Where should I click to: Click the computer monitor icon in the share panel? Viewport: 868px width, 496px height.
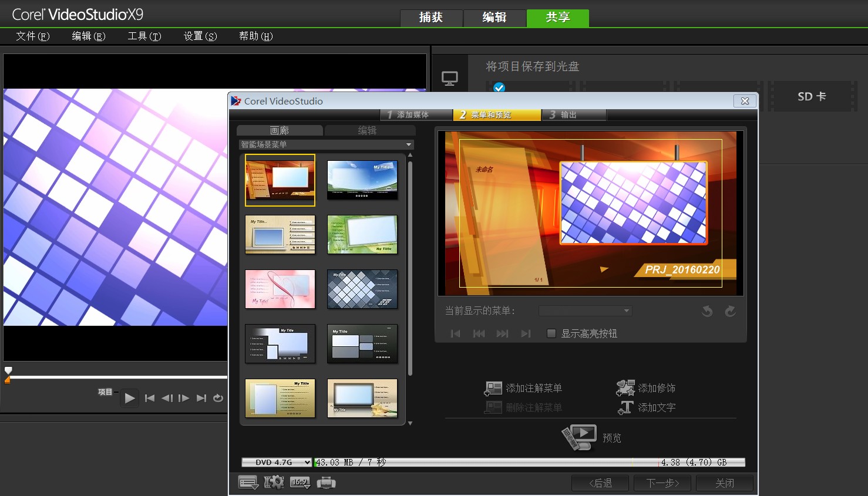click(x=450, y=78)
